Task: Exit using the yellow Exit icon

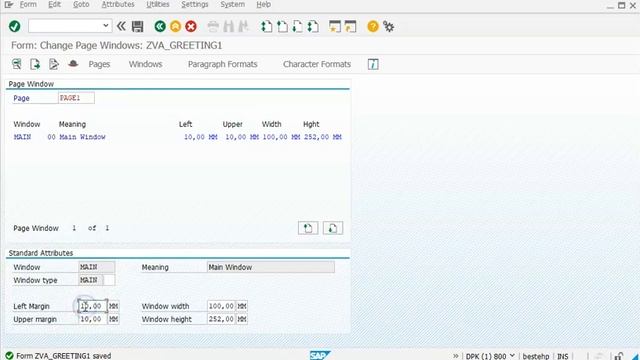Action: [176, 27]
